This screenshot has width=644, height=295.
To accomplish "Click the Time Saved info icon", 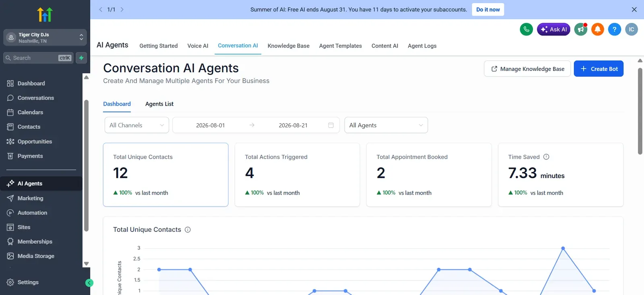I will (x=546, y=157).
